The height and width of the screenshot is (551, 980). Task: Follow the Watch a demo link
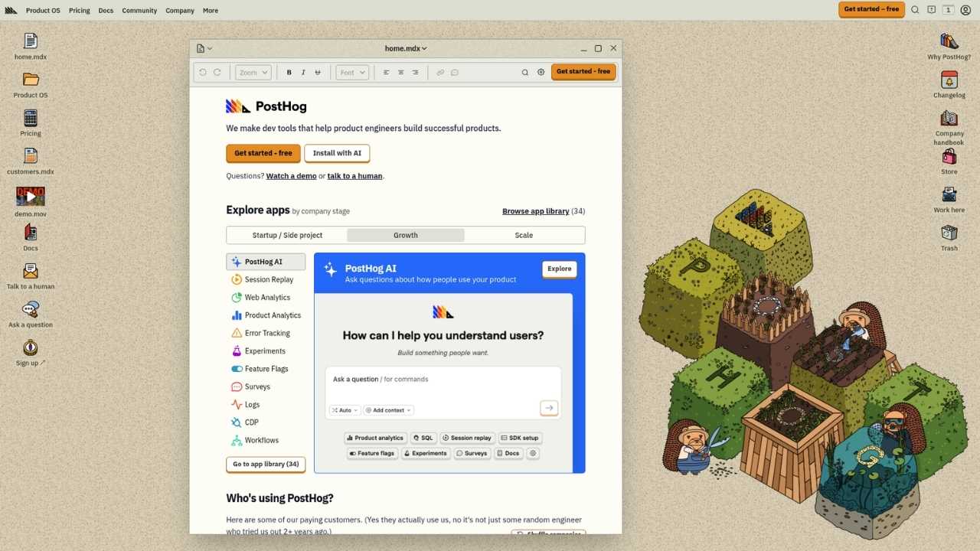(291, 176)
